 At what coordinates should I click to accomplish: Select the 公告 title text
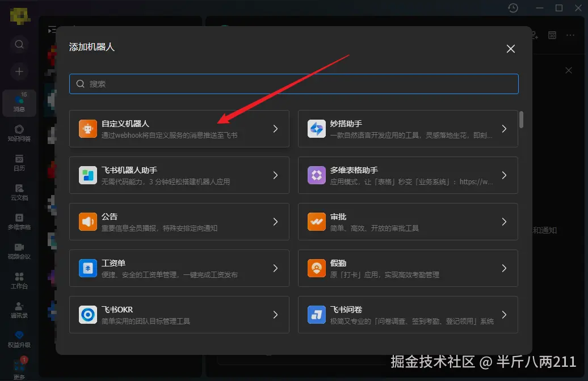110,217
